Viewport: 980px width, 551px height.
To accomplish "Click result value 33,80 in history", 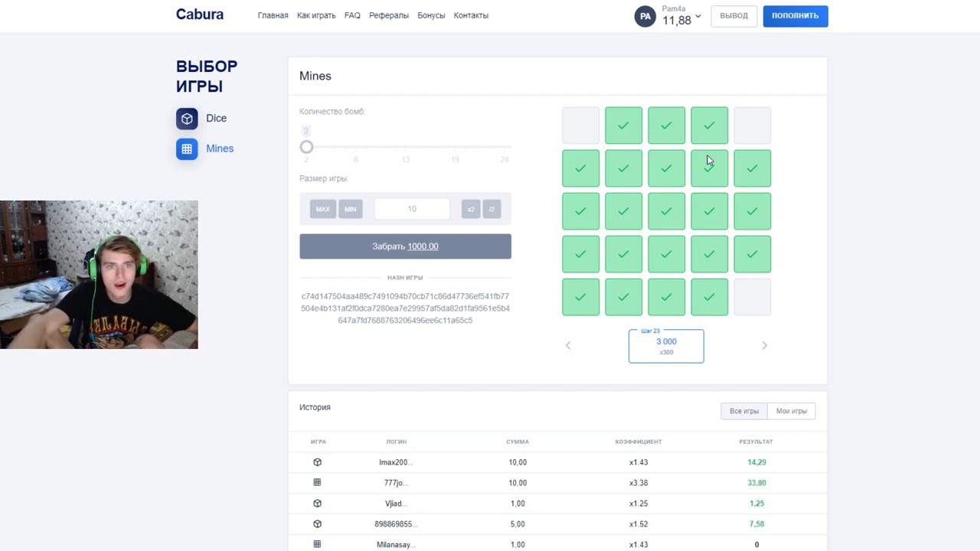I will pyautogui.click(x=756, y=483).
